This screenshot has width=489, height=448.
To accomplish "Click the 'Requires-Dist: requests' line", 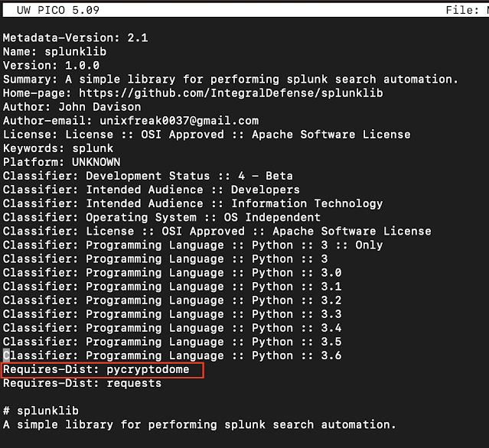I will tap(83, 383).
